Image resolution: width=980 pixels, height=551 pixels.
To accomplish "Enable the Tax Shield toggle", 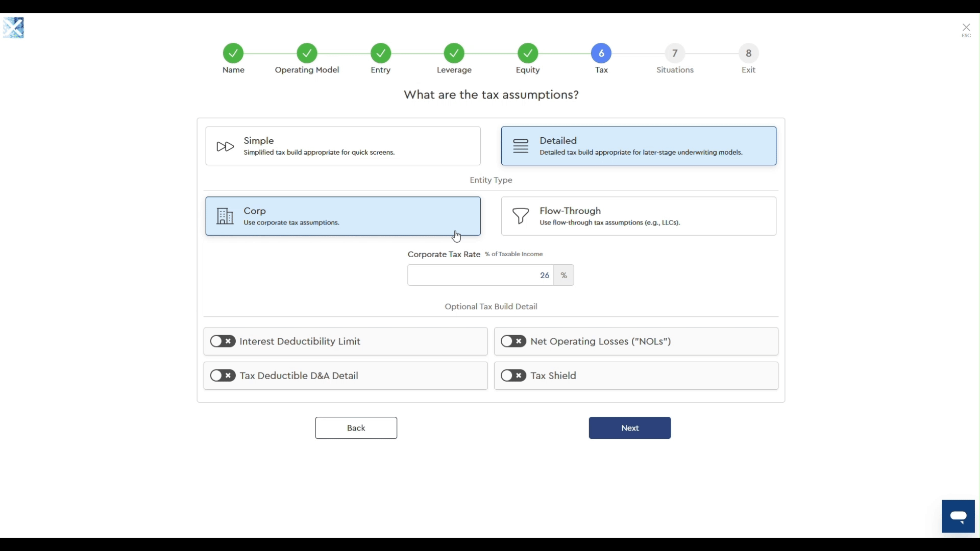I will pyautogui.click(x=513, y=376).
